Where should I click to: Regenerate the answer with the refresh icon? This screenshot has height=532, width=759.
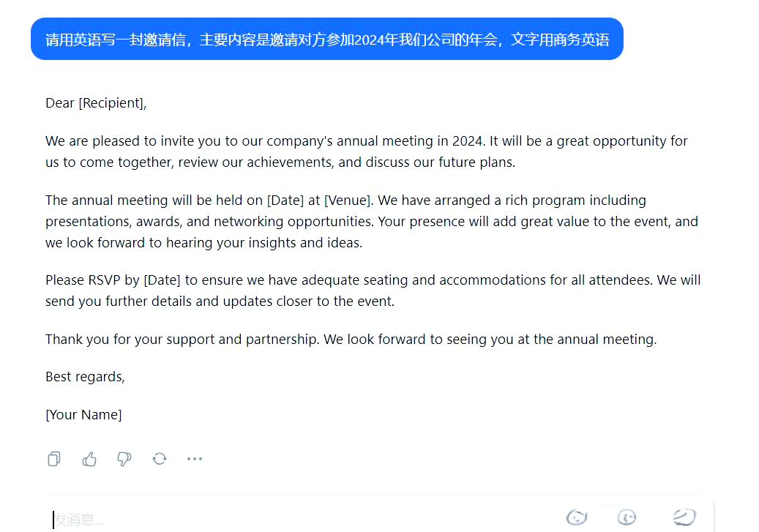(x=160, y=458)
